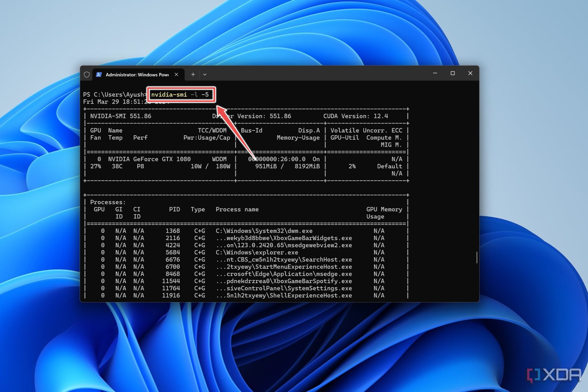Image resolution: width=588 pixels, height=392 pixels.
Task: Click the 10W / 180W power usage
Action: pyautogui.click(x=210, y=166)
